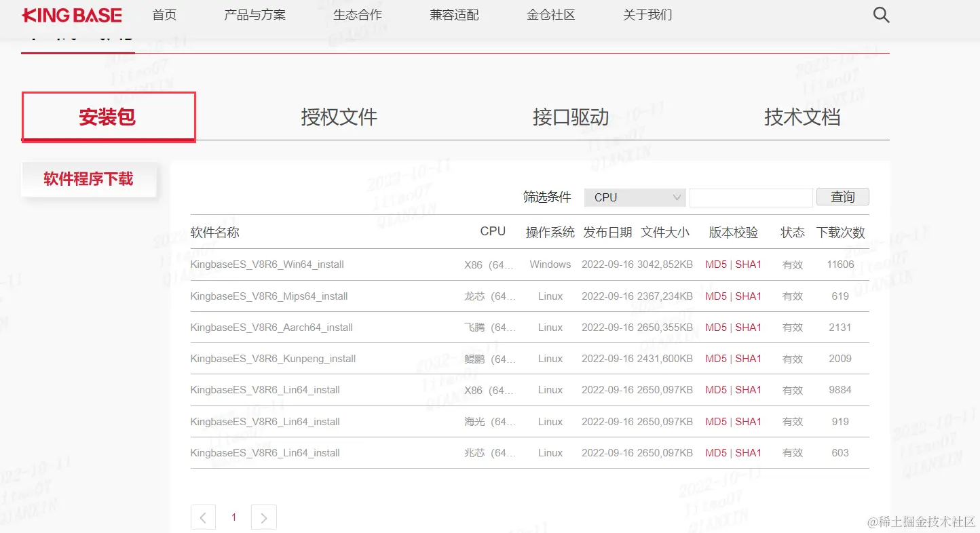Viewport: 980px width, 533px height.
Task: Click the Windows operating system cell
Action: [x=550, y=264]
